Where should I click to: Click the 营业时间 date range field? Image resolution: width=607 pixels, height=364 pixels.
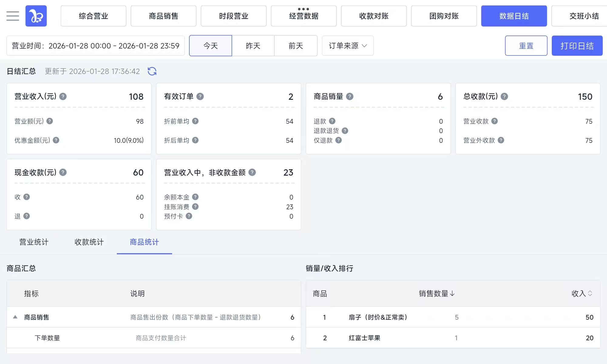96,46
